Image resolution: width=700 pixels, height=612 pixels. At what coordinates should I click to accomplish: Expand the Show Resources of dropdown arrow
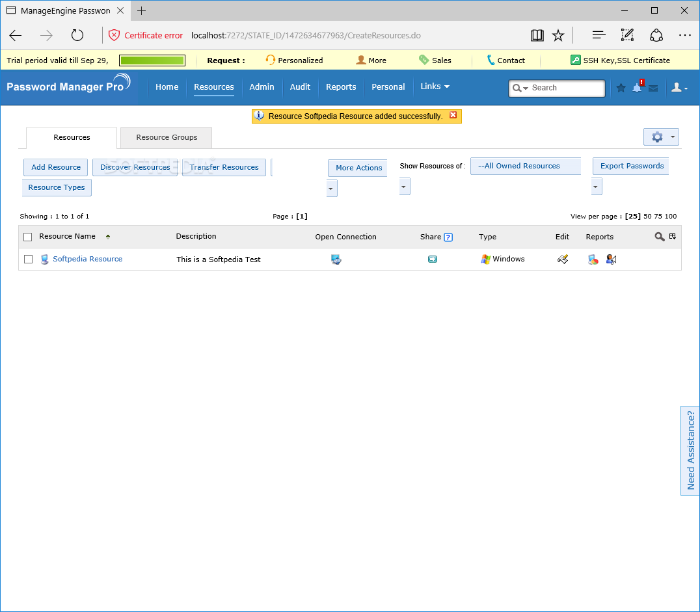[404, 187]
